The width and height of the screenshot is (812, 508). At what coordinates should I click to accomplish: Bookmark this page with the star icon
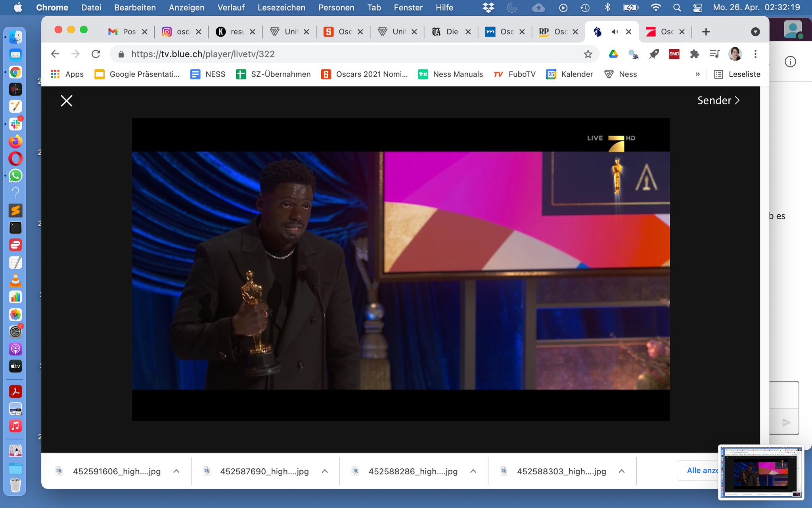(588, 54)
